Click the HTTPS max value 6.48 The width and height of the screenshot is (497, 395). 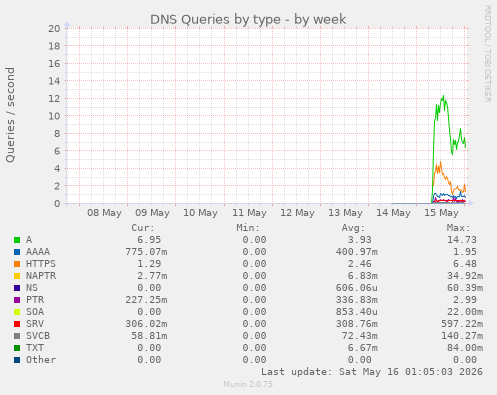465,264
